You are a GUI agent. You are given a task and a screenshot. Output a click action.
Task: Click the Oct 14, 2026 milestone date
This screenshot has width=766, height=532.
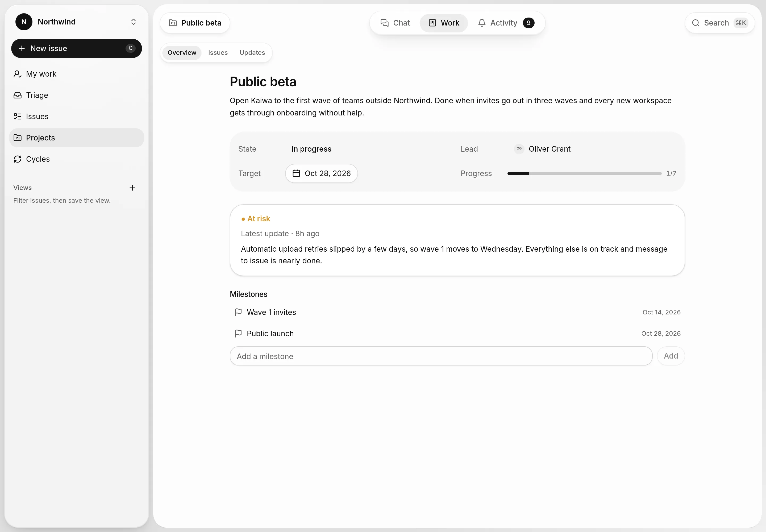(661, 312)
